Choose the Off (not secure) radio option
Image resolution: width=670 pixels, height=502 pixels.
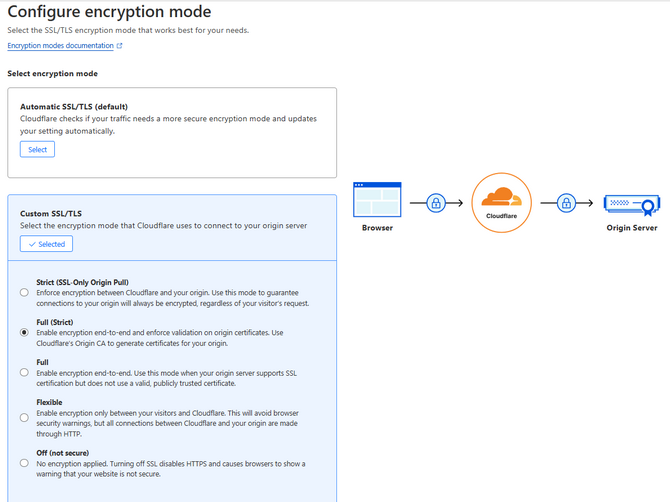click(24, 463)
